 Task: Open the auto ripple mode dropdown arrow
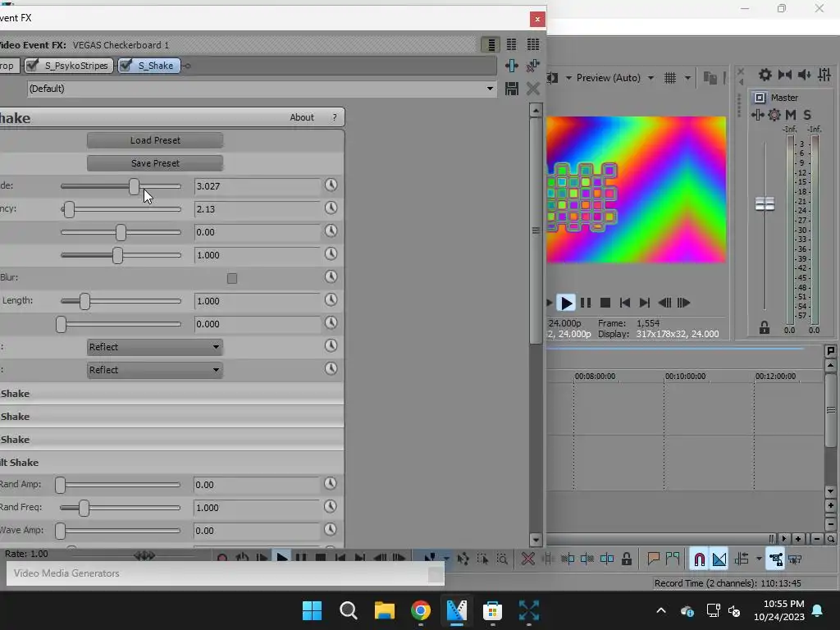[759, 559]
